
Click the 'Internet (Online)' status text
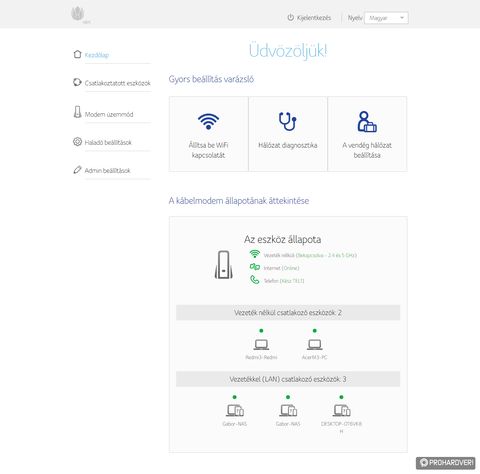click(x=281, y=268)
